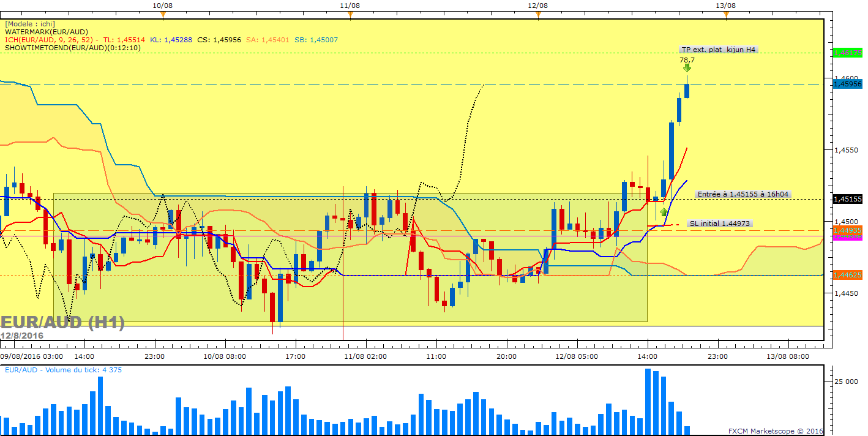This screenshot has height=436, width=868.
Task: Click the '[Modele : ichi]' template label
Action: 30,24
